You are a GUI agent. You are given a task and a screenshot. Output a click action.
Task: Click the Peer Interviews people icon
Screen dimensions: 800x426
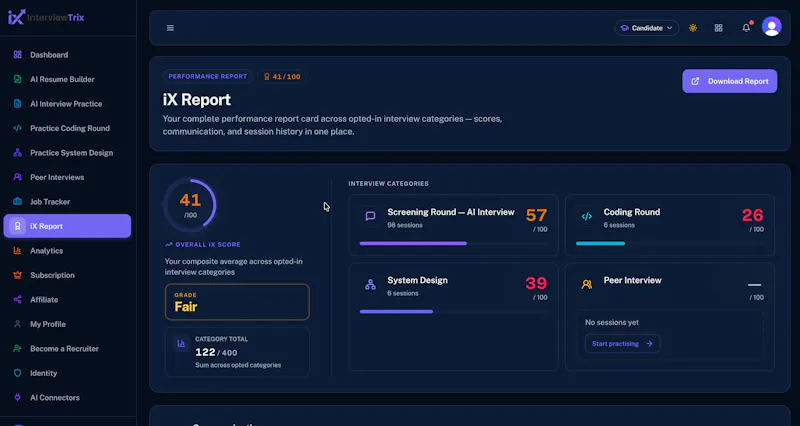[x=17, y=177]
